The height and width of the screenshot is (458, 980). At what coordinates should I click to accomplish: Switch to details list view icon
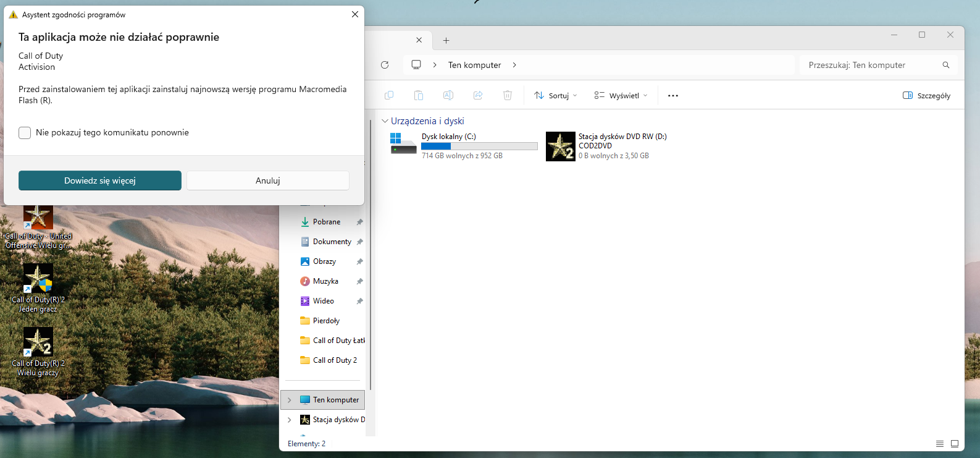[940, 444]
